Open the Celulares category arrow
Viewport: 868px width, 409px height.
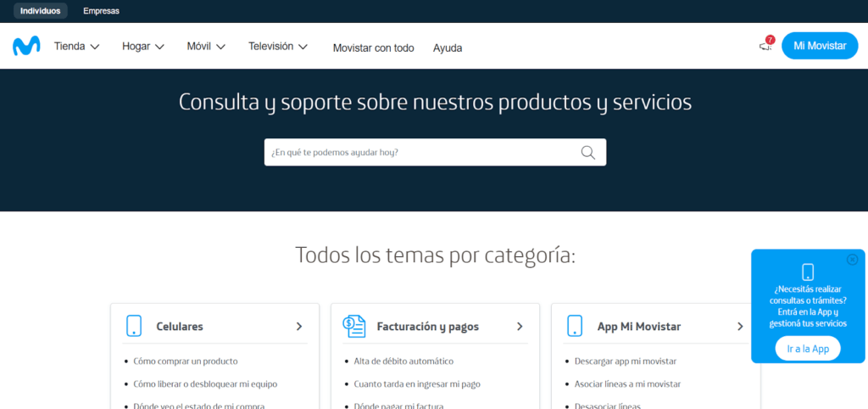(x=299, y=327)
